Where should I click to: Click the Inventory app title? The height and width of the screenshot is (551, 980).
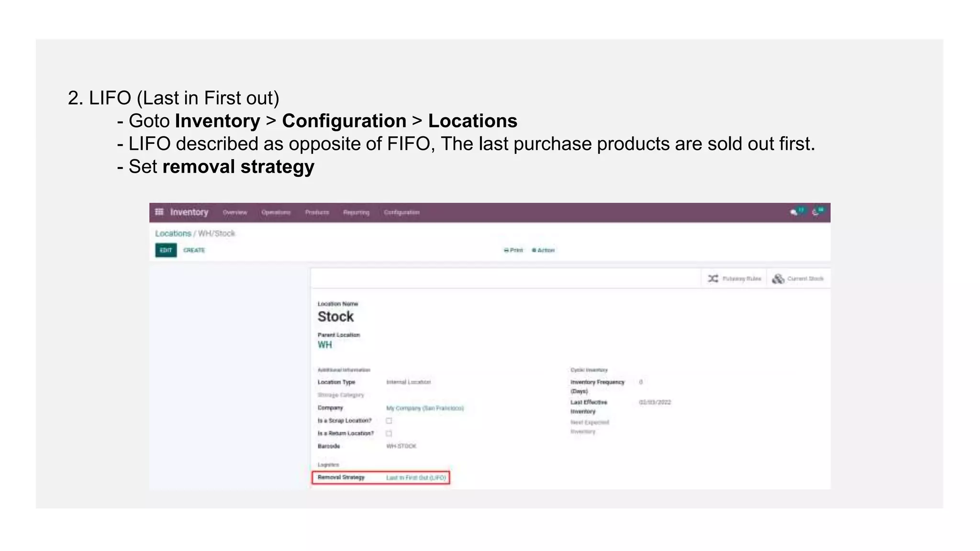189,212
